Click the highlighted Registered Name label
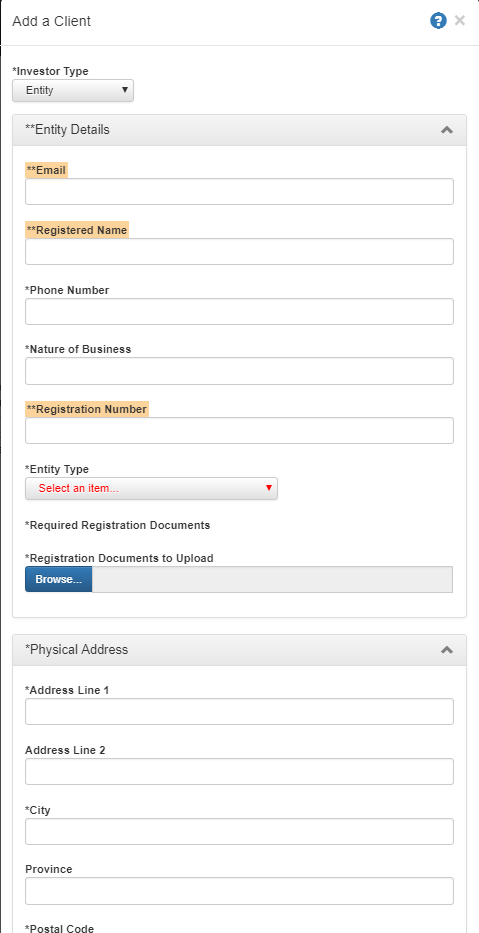 [77, 230]
